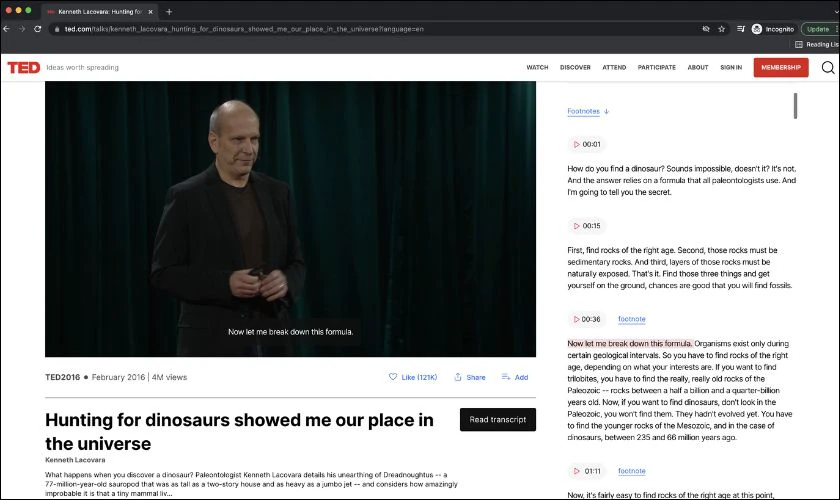Like the talk with the heart icon

(x=393, y=377)
